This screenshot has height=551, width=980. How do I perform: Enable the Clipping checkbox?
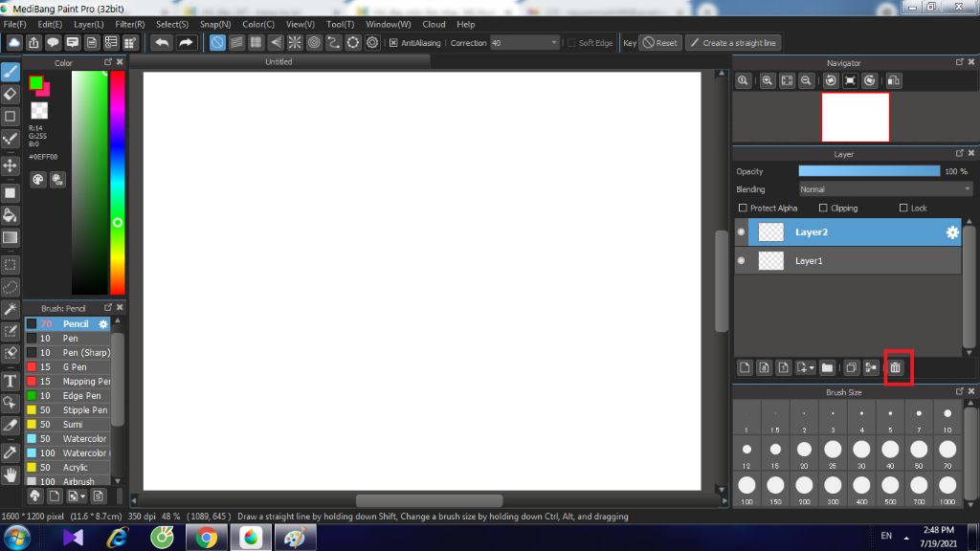coord(823,208)
